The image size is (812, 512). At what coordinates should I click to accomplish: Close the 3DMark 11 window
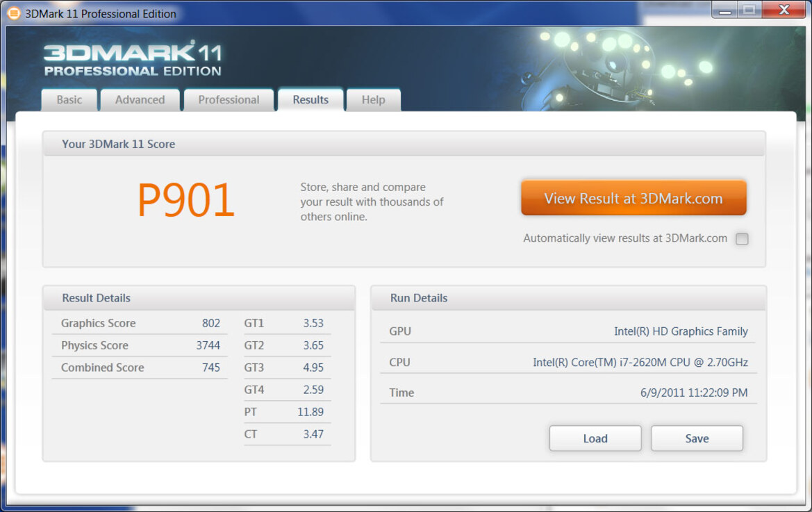pyautogui.click(x=784, y=10)
